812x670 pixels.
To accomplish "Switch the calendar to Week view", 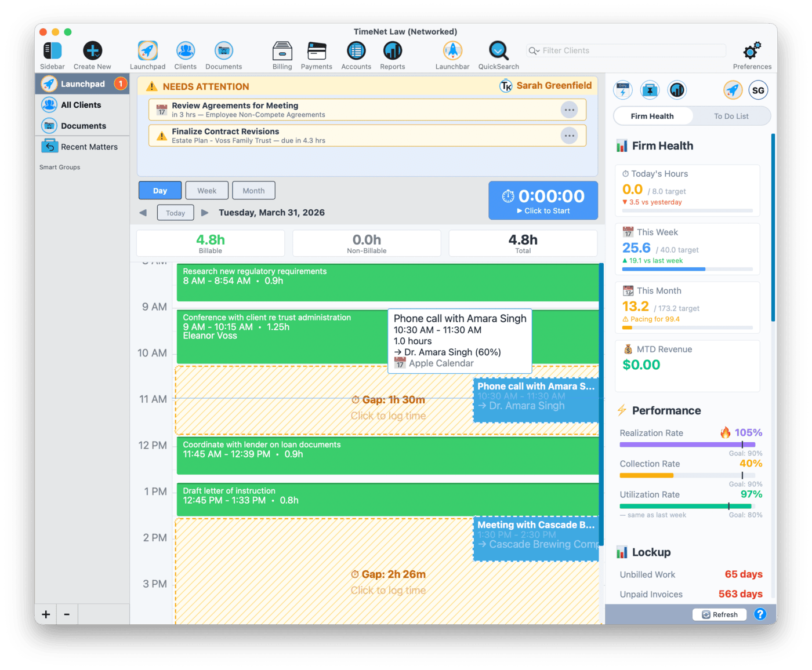I will point(206,190).
